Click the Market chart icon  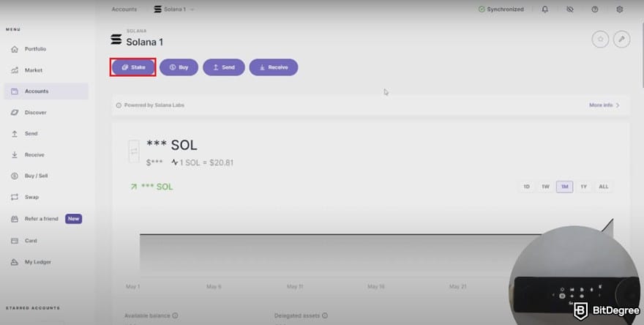tap(15, 70)
